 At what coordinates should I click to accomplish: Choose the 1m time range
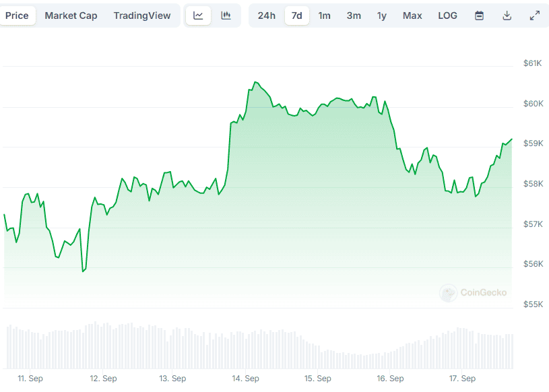point(325,15)
